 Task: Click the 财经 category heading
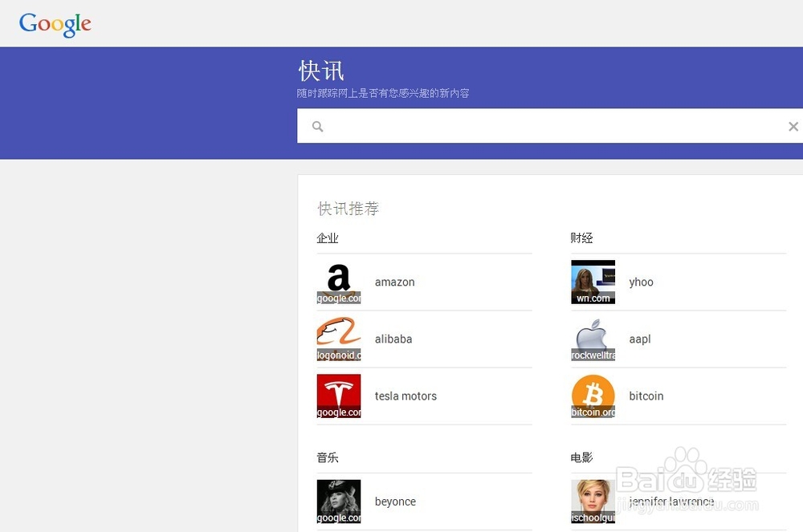tap(581, 238)
